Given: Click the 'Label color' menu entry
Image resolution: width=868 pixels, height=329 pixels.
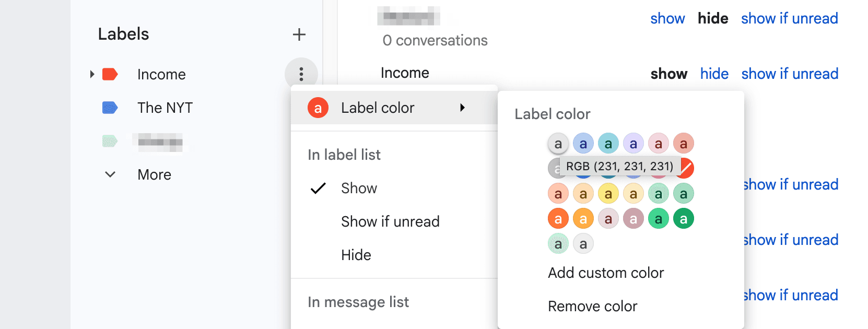Looking at the screenshot, I should click(x=378, y=108).
